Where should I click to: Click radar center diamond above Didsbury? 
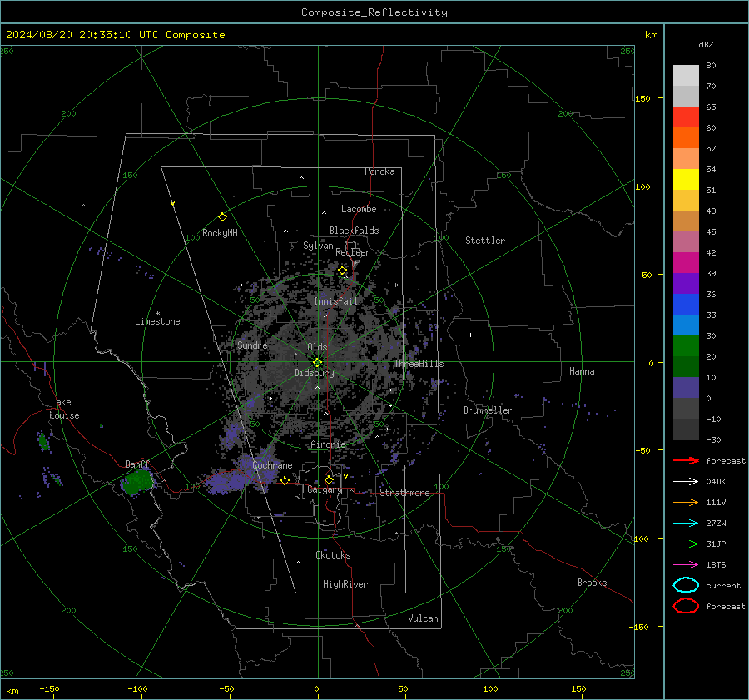317,363
